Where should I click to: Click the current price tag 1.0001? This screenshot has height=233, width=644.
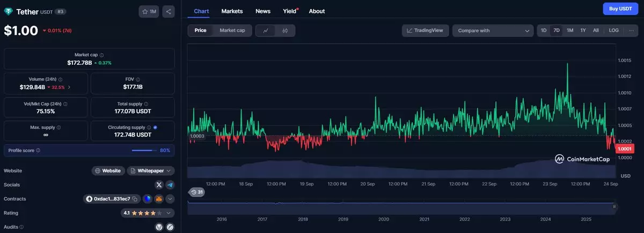624,148
